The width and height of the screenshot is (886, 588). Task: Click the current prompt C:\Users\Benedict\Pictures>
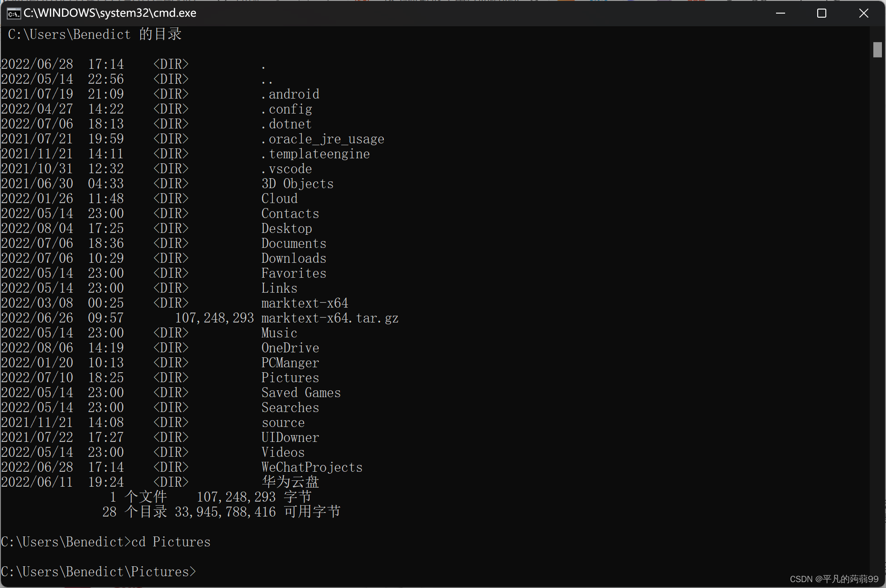click(x=98, y=571)
